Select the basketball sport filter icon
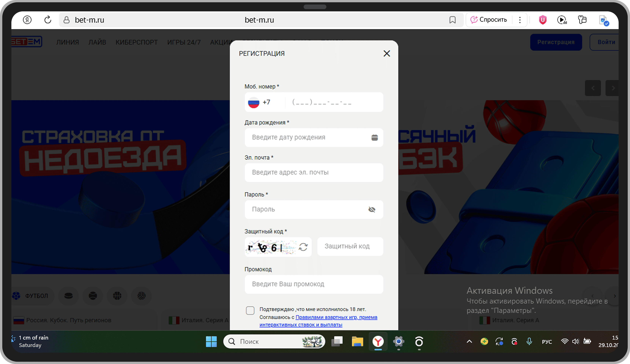 click(117, 296)
